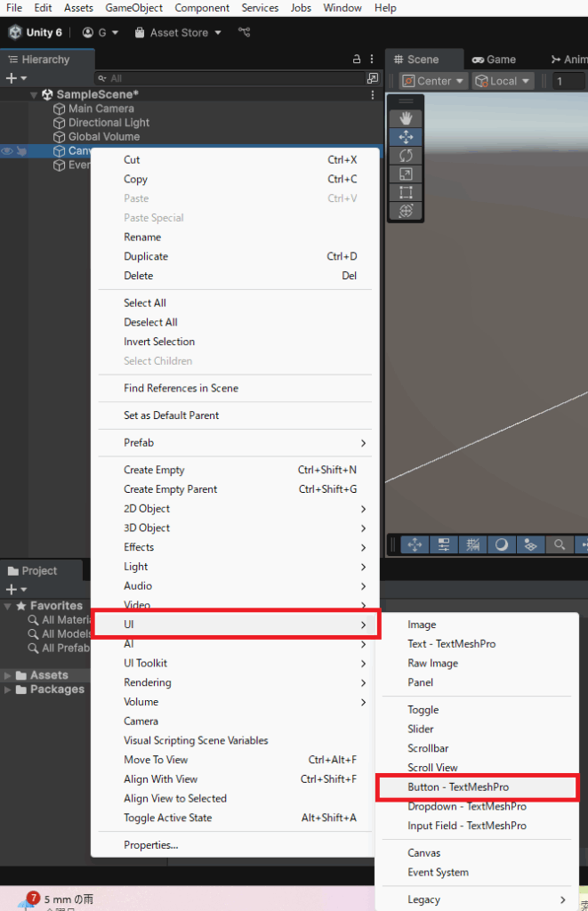This screenshot has width=588, height=911.
Task: Open the Hierarchy lock icon
Action: [357, 60]
